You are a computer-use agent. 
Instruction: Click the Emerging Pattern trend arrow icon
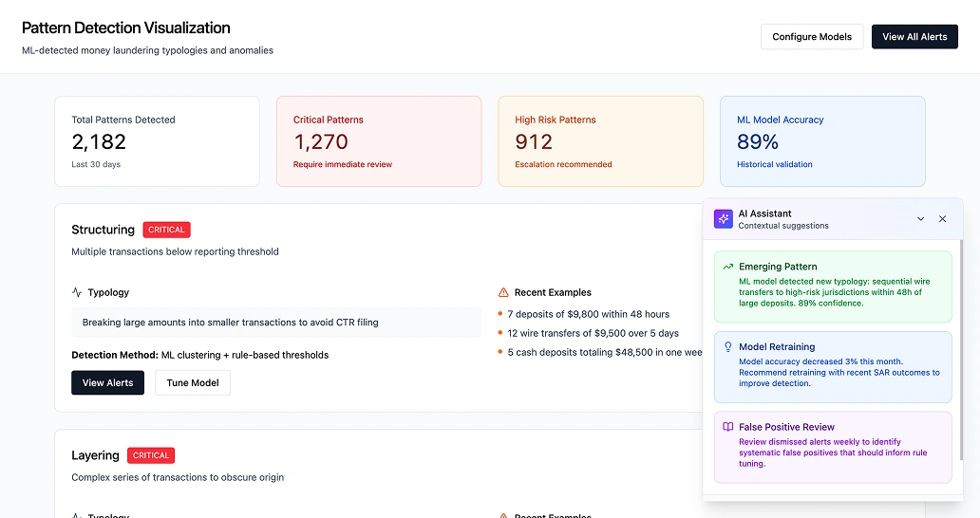click(727, 268)
